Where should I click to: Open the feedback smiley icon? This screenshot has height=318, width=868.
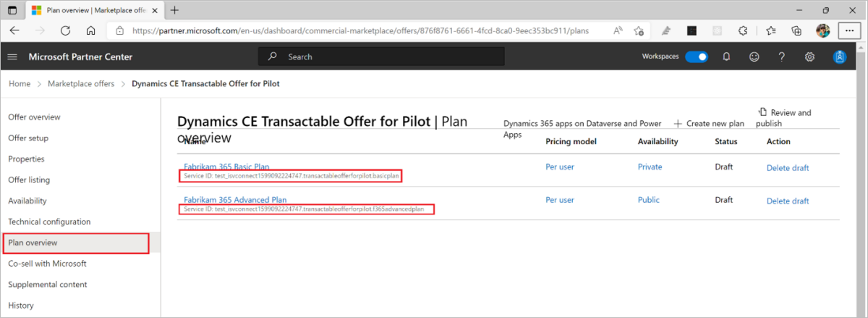point(754,57)
